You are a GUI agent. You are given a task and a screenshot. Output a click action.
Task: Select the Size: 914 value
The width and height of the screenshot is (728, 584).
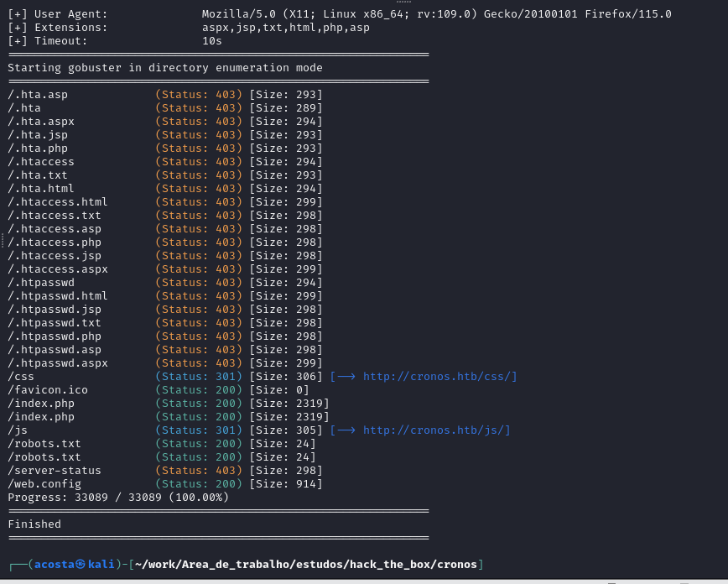tap(286, 484)
